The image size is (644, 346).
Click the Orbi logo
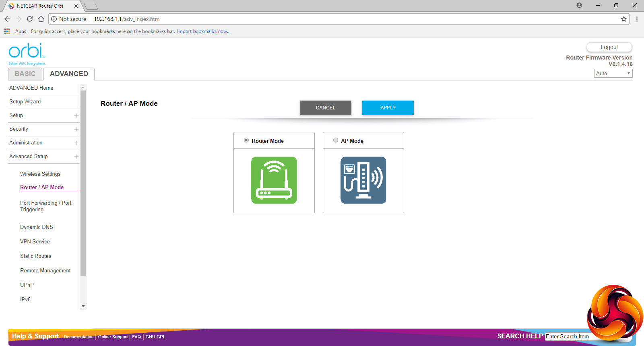pos(27,54)
